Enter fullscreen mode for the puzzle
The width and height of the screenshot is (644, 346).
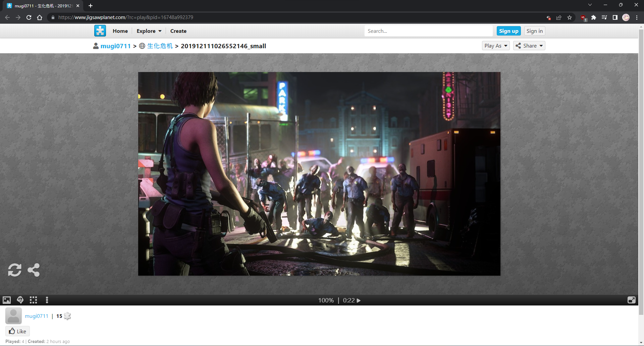(x=631, y=300)
